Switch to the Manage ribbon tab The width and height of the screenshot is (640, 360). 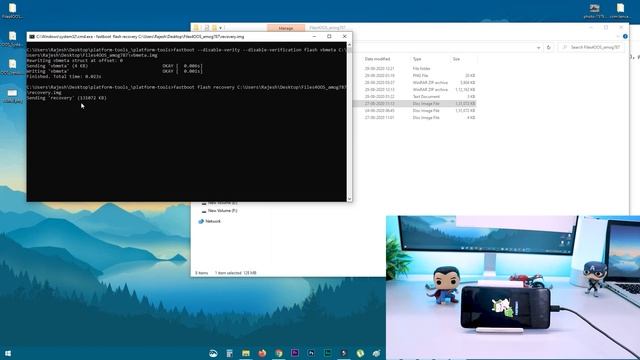tap(286, 28)
